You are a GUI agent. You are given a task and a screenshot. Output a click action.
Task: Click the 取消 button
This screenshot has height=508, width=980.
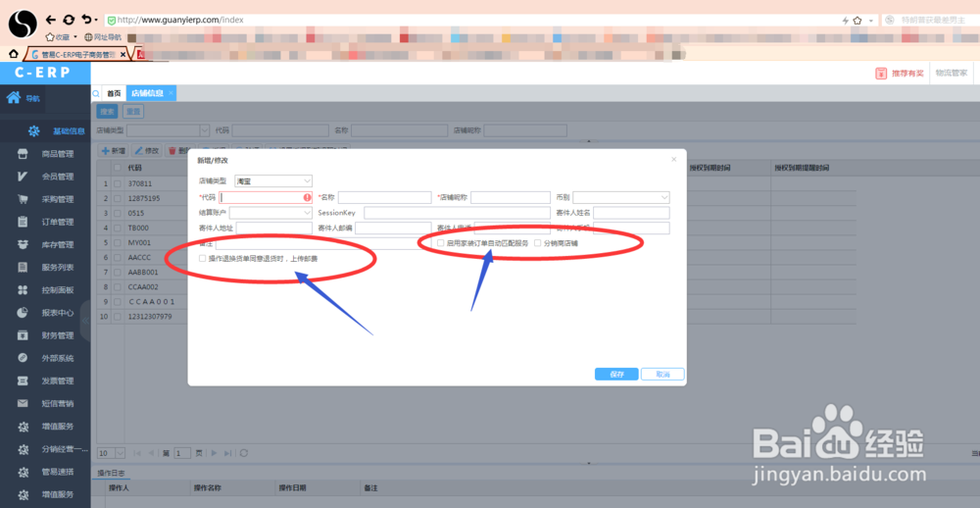[662, 374]
